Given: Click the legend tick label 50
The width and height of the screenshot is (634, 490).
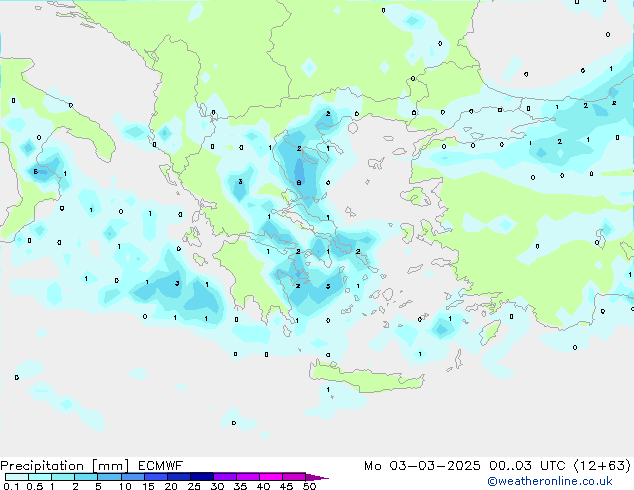Looking at the screenshot, I should click(309, 487).
